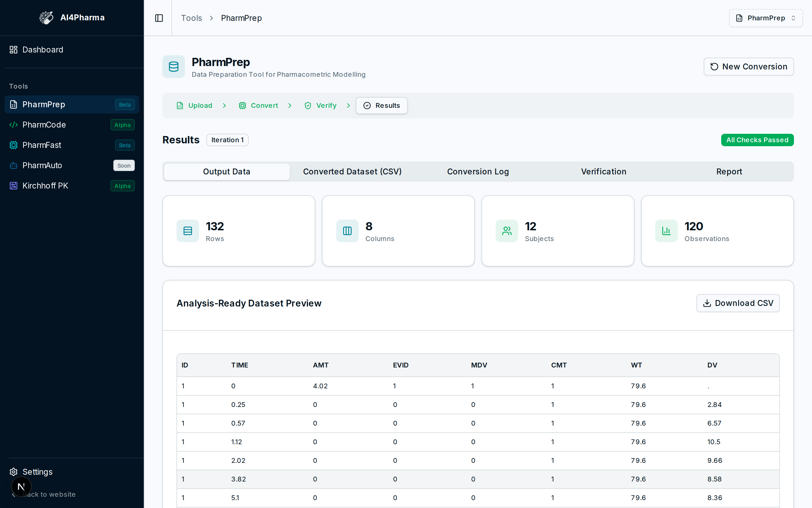Click the DV value 10.5
This screenshot has width=812, height=508.
tap(714, 442)
